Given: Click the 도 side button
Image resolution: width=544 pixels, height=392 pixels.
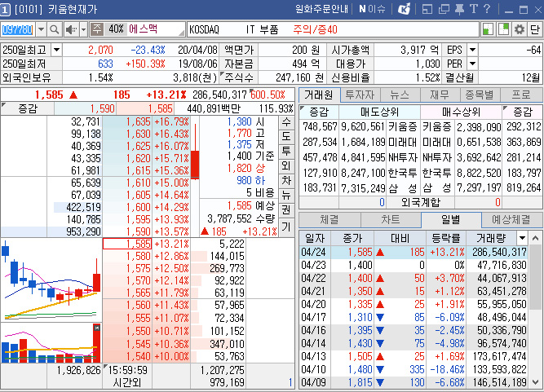Looking at the screenshot, I should [286, 137].
